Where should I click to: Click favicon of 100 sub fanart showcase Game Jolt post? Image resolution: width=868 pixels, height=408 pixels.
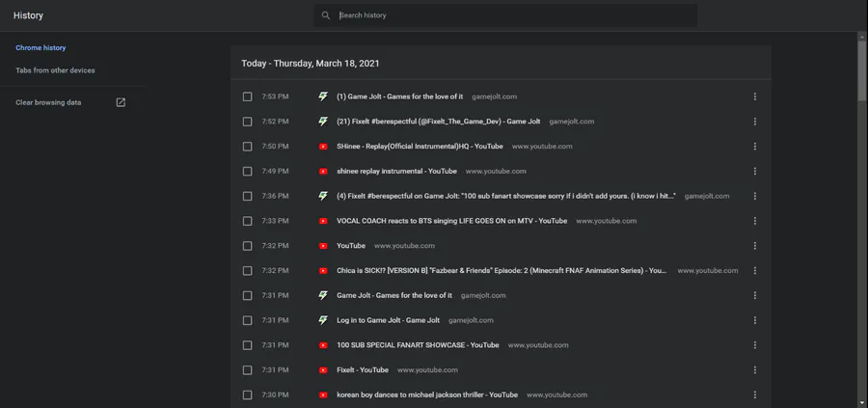tap(323, 196)
